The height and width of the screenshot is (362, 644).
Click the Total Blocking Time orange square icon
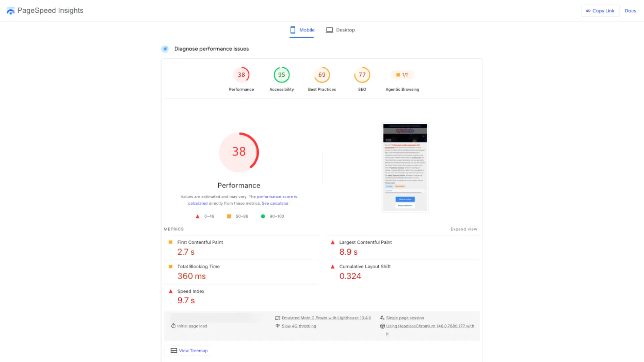pos(170,266)
